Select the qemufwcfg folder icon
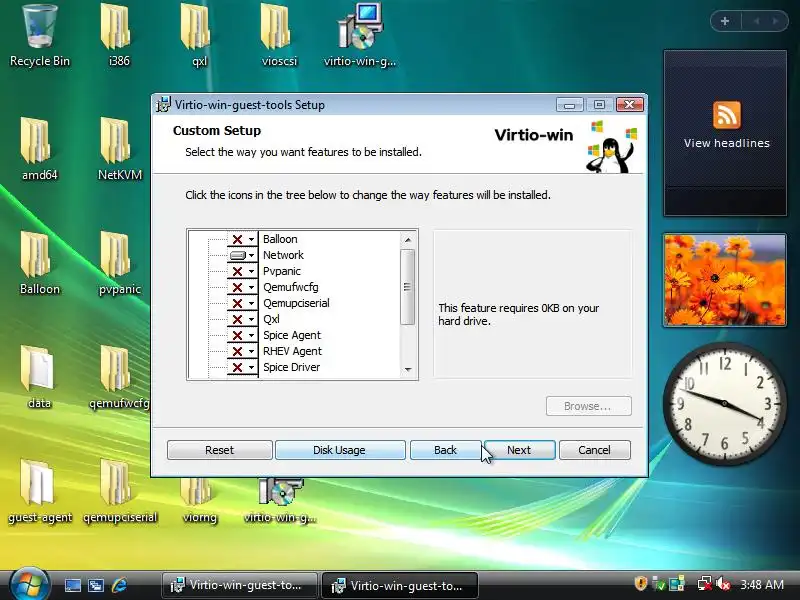This screenshot has height=600, width=800. coord(119,378)
